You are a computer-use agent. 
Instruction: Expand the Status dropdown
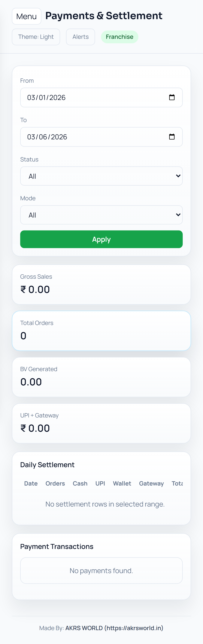[x=101, y=176]
